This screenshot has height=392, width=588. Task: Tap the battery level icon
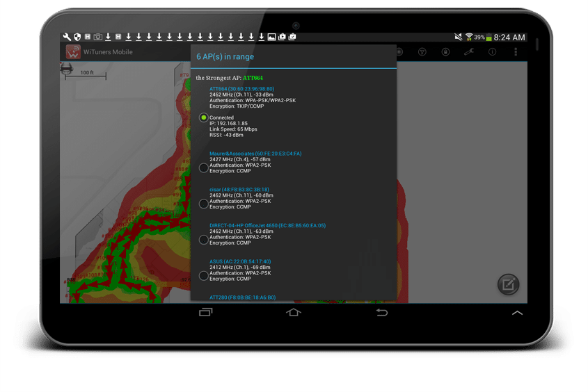(x=488, y=38)
